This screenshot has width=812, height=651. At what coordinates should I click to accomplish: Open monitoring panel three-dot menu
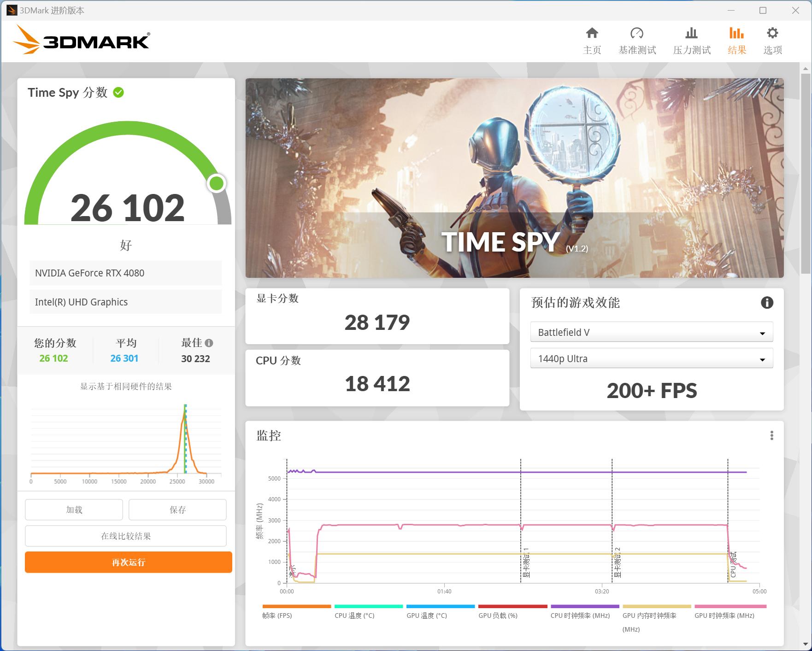click(771, 436)
